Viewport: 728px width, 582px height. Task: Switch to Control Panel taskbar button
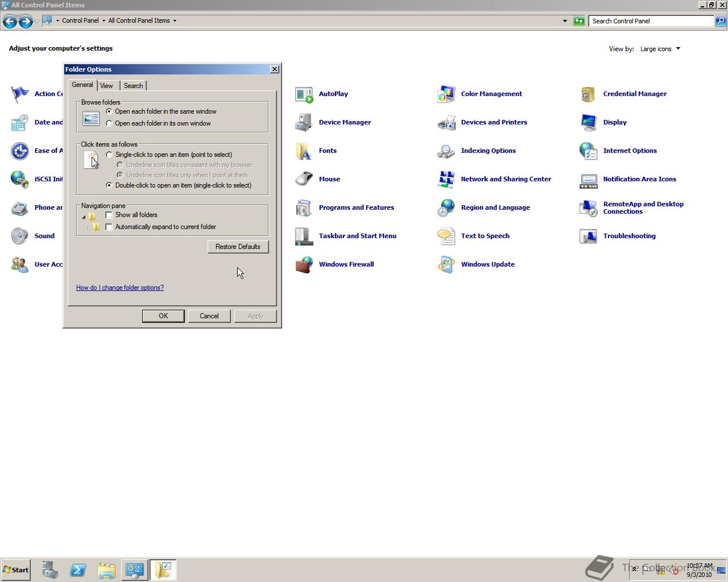click(x=135, y=570)
